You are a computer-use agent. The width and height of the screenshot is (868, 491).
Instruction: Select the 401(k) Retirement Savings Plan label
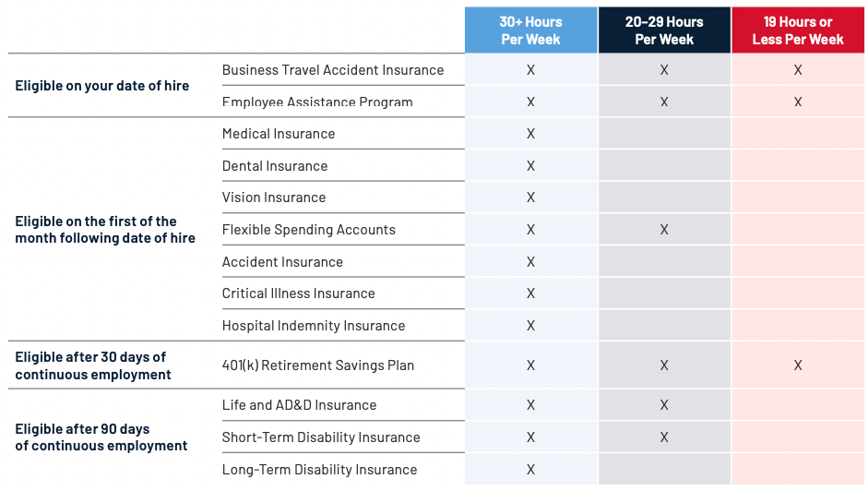pyautogui.click(x=317, y=365)
